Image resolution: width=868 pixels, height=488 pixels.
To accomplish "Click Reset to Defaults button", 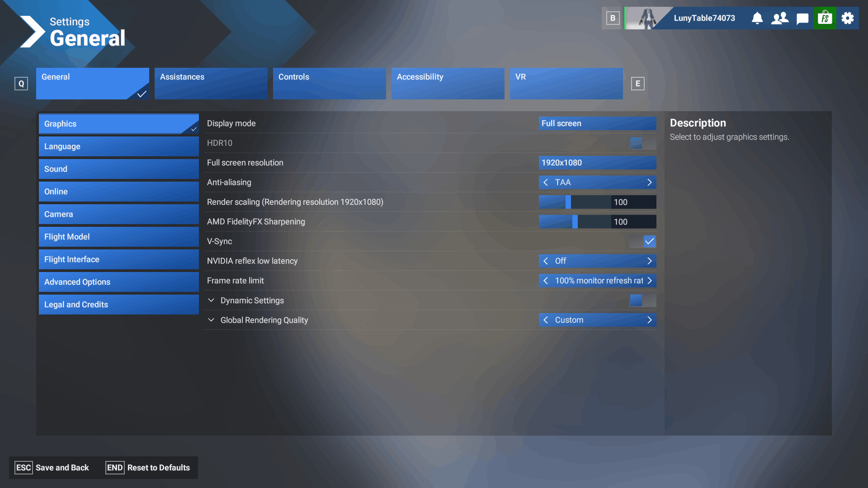I will 148,468.
